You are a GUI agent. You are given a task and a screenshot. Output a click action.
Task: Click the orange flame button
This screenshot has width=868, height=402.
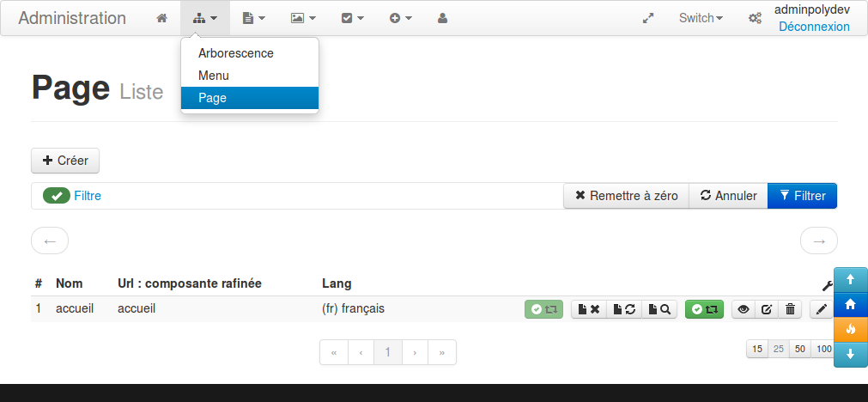coord(851,329)
